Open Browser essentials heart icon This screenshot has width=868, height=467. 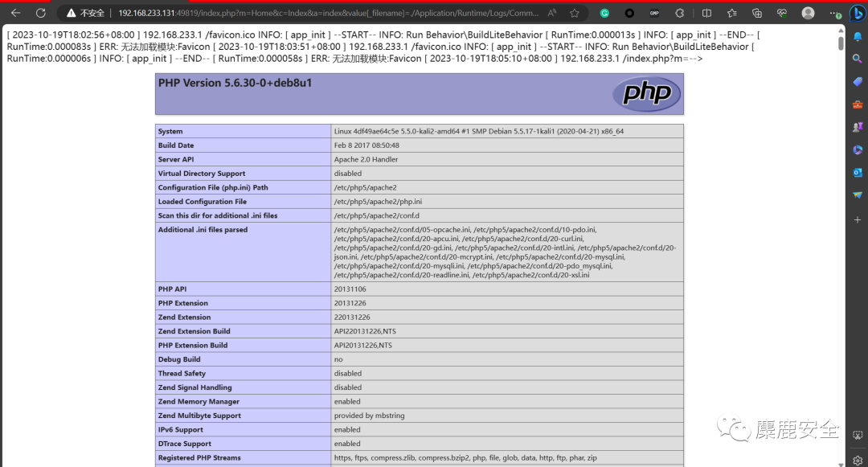pos(782,13)
